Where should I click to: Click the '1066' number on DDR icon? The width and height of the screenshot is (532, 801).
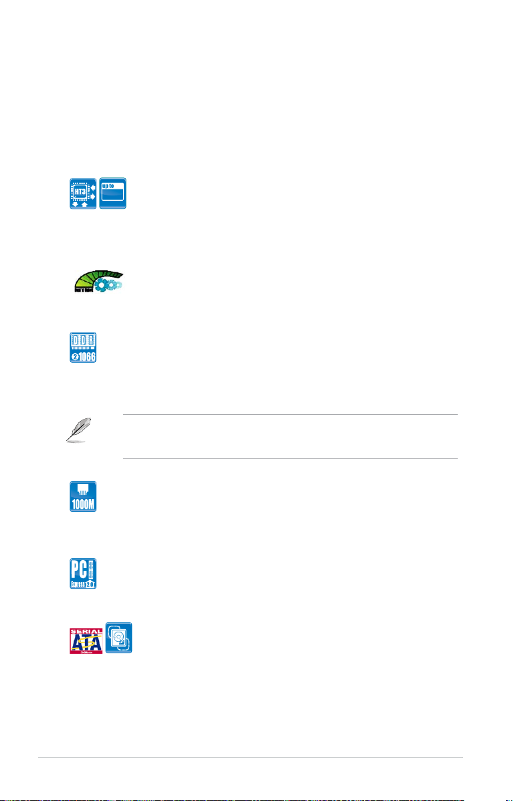coord(87,357)
